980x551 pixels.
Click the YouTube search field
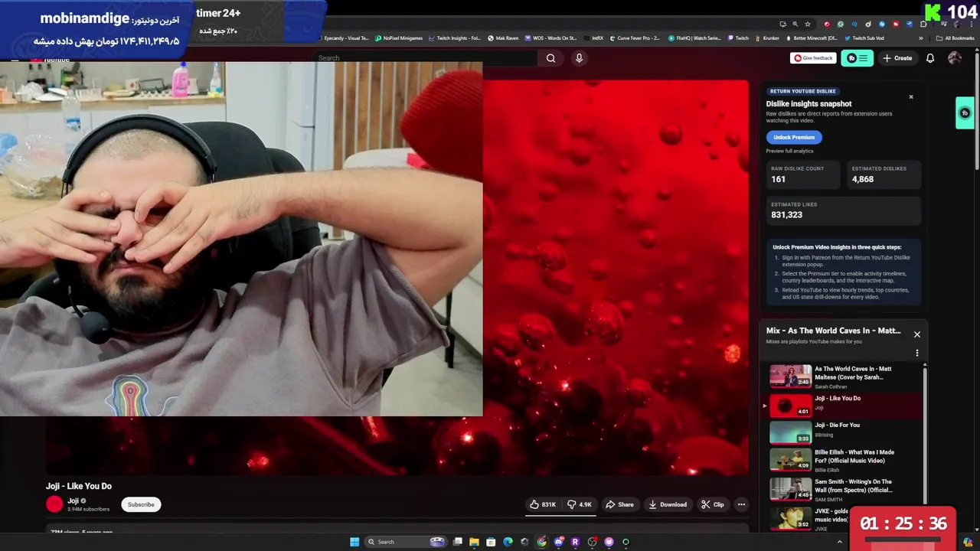[x=426, y=58]
